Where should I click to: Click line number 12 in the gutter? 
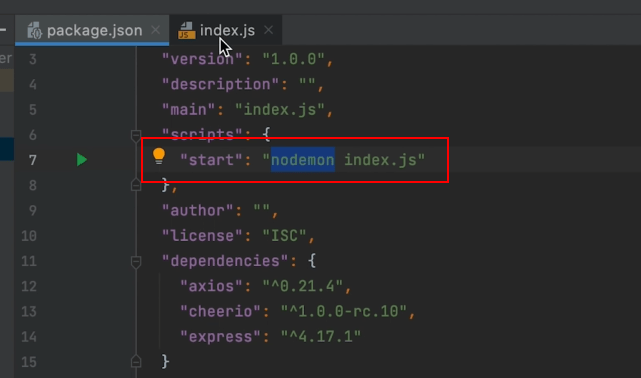29,286
